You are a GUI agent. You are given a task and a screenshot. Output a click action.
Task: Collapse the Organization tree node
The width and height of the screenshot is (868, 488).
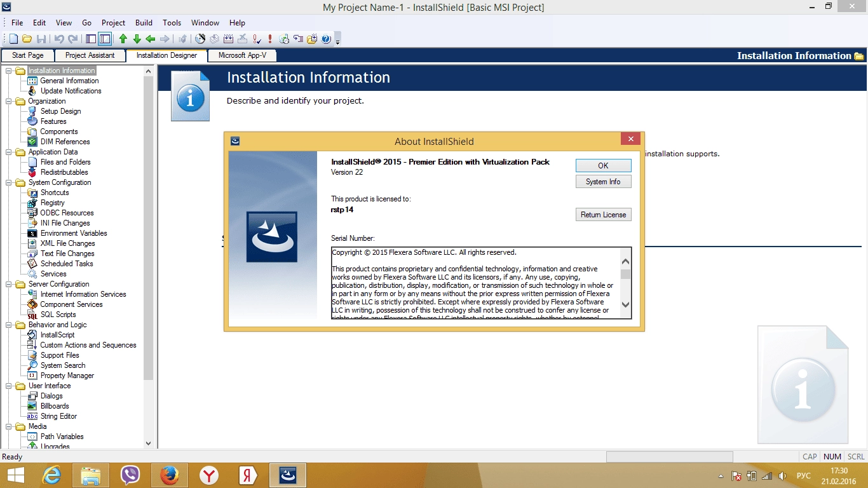click(9, 101)
